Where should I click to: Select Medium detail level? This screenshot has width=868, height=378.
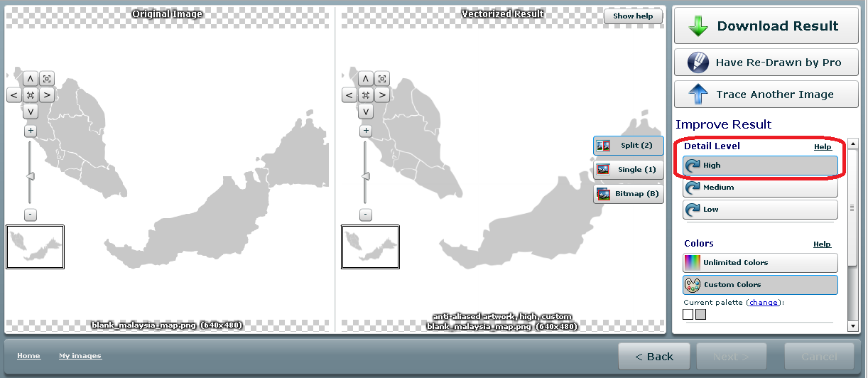pyautogui.click(x=760, y=188)
